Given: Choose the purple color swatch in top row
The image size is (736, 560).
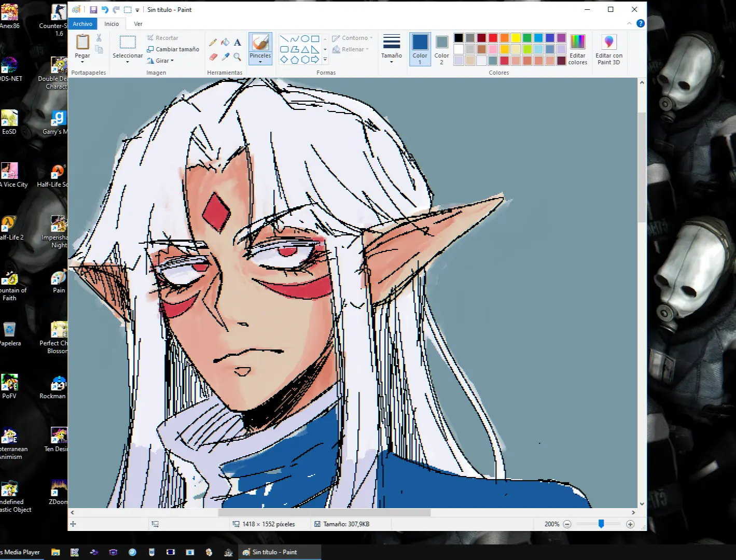Looking at the screenshot, I should point(561,38).
